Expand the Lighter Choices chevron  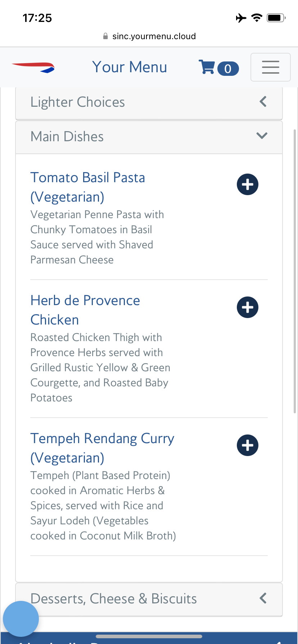263,102
